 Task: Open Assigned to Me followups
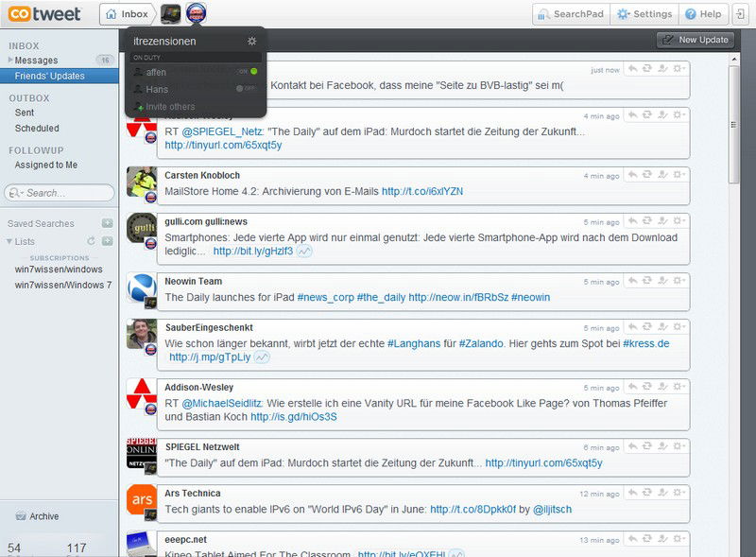(45, 165)
